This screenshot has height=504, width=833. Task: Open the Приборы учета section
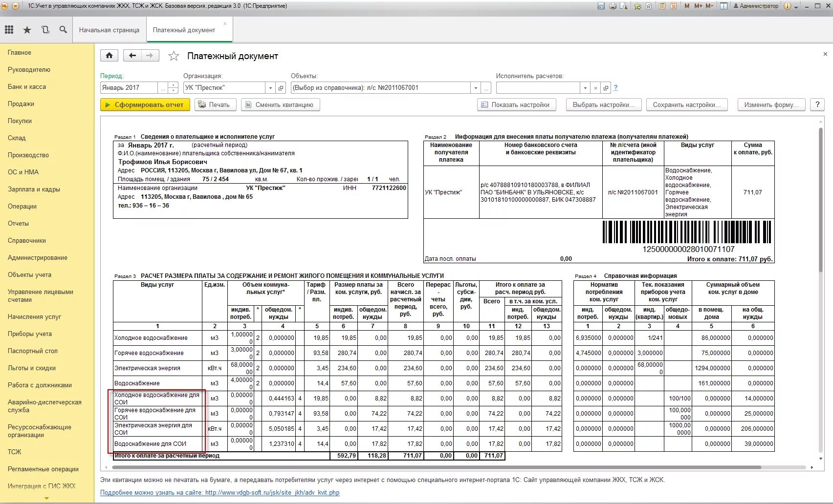tap(30, 334)
